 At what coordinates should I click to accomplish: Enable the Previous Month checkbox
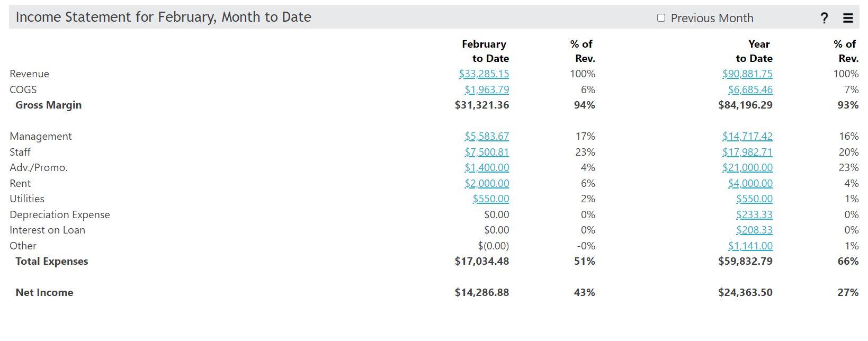tap(661, 17)
